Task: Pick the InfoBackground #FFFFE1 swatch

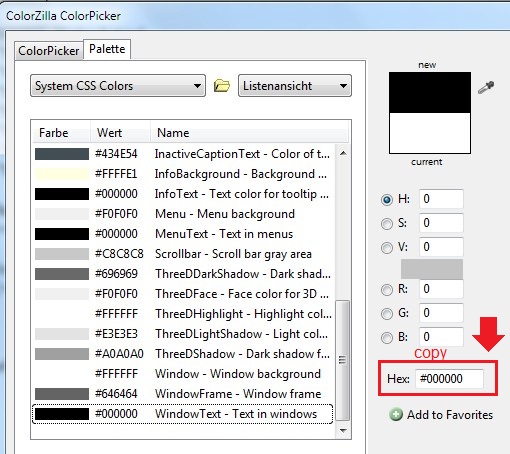Action: pyautogui.click(x=62, y=174)
